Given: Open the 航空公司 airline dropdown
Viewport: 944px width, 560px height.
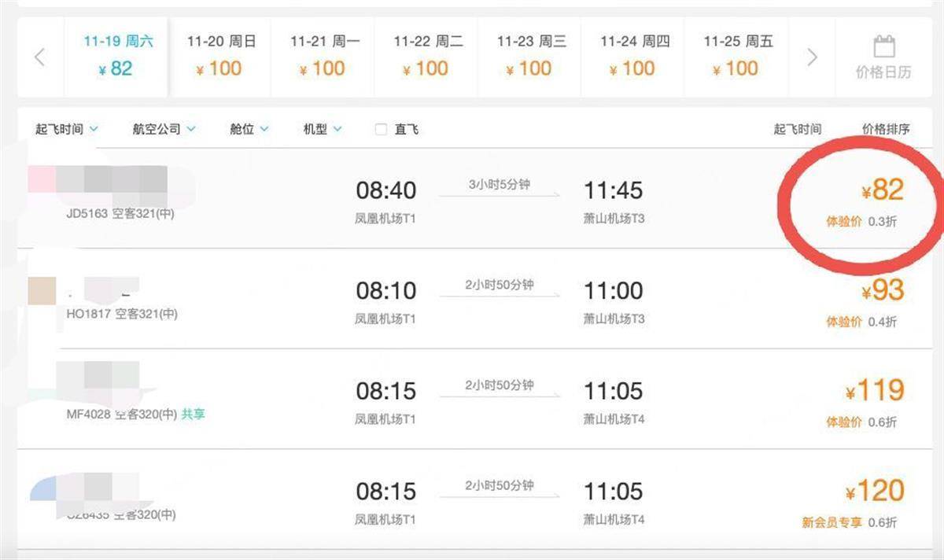Looking at the screenshot, I should (164, 129).
